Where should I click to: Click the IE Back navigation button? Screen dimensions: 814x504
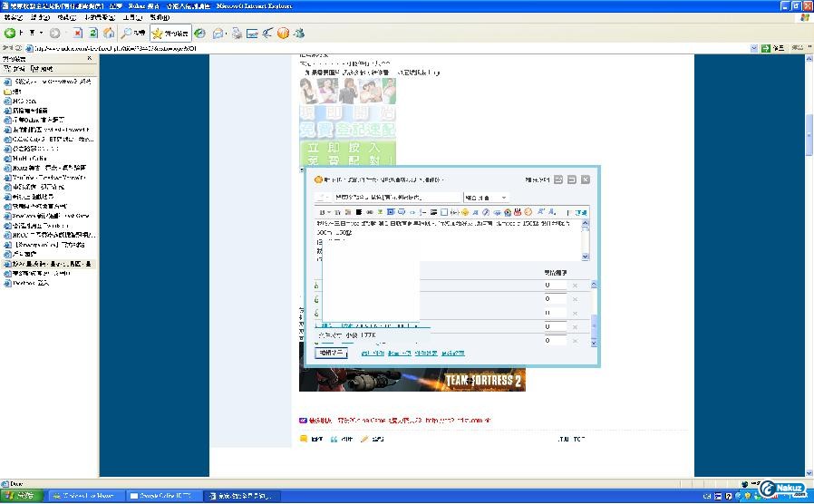tap(13, 33)
